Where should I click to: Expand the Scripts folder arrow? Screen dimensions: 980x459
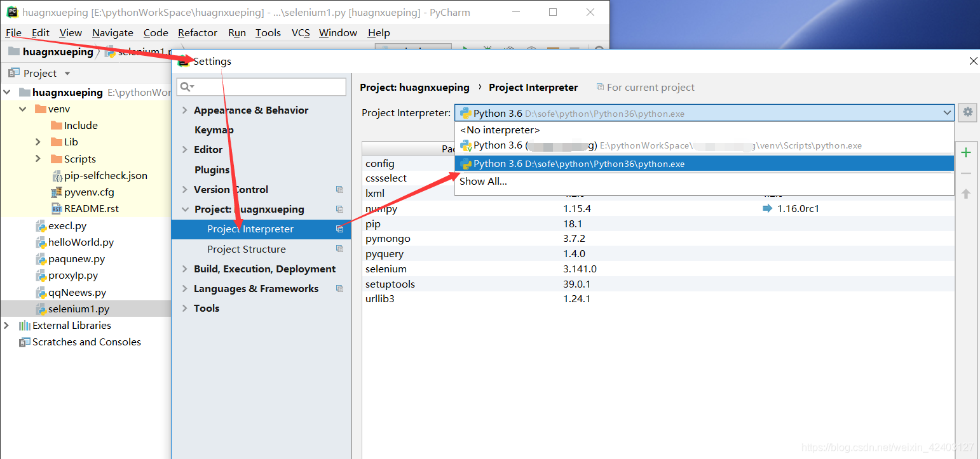tap(38, 159)
